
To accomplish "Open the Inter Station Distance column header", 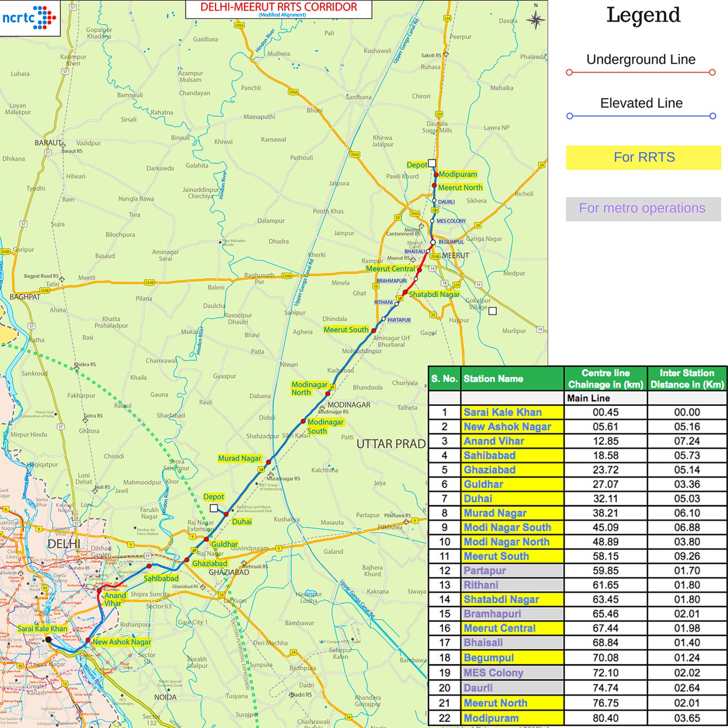I will coord(688,378).
